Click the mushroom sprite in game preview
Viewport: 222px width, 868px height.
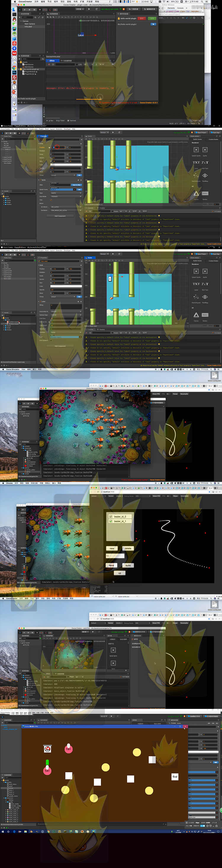click(47, 749)
